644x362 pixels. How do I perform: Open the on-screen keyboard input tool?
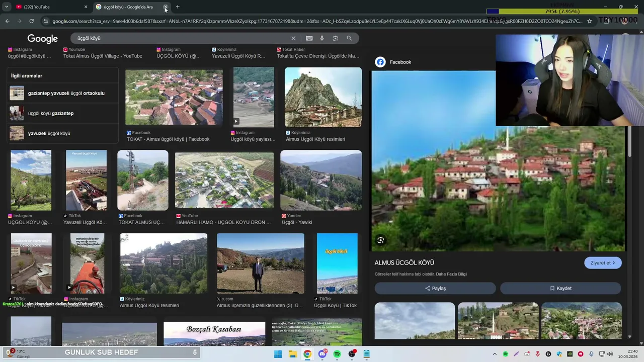click(x=309, y=38)
